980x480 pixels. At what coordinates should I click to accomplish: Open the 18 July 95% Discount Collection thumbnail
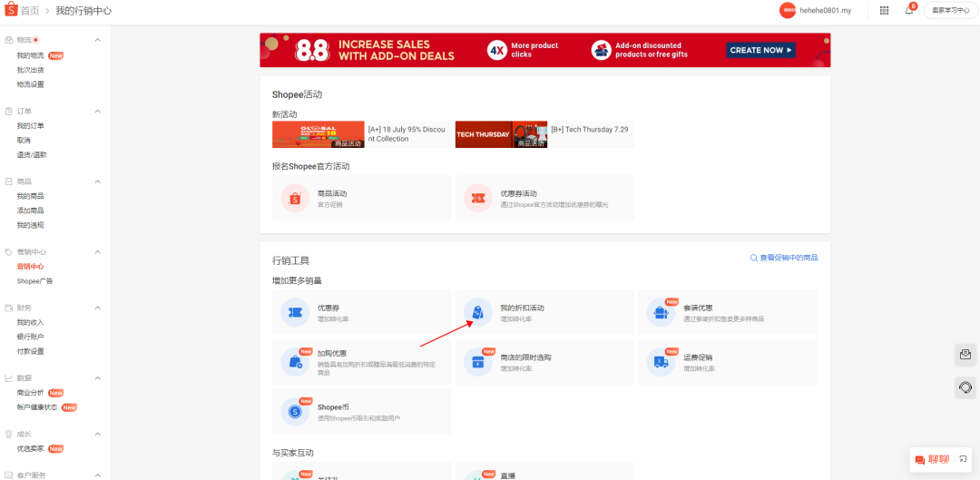pyautogui.click(x=318, y=134)
